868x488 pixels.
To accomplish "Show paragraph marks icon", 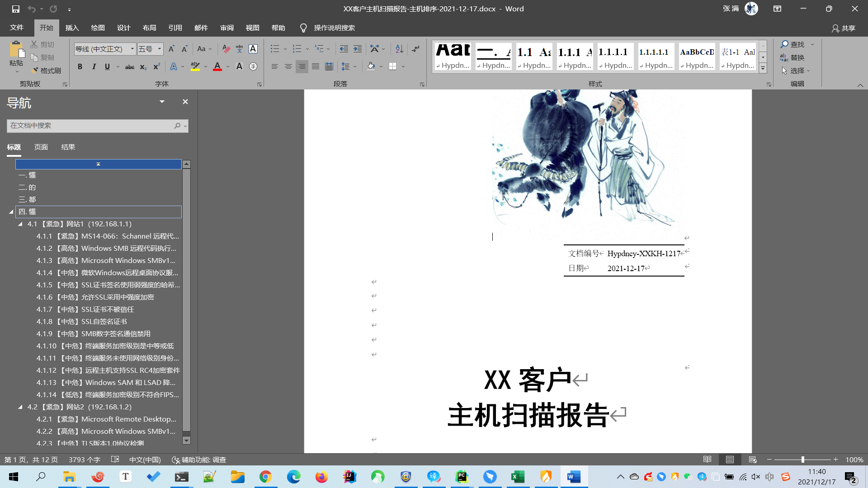I will pyautogui.click(x=415, y=49).
